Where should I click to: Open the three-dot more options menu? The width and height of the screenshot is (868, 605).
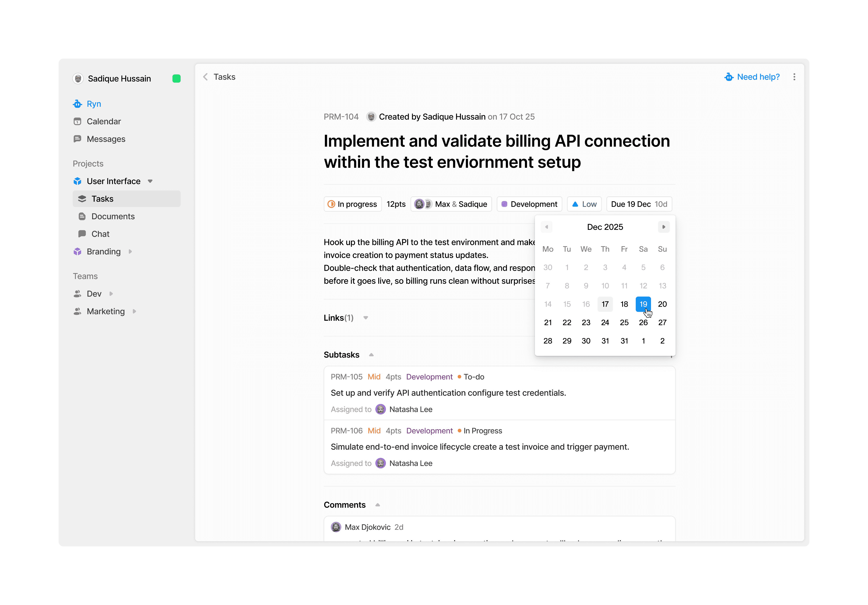(794, 77)
